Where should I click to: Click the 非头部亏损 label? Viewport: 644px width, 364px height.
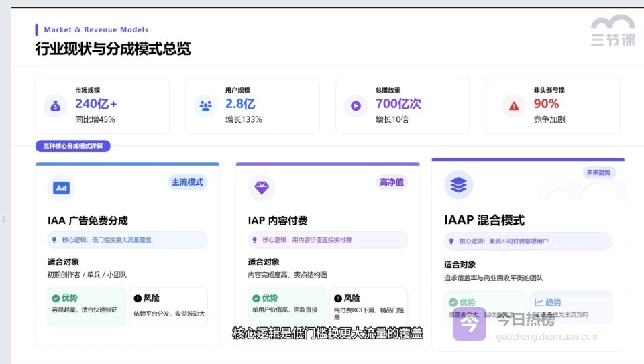coord(549,90)
